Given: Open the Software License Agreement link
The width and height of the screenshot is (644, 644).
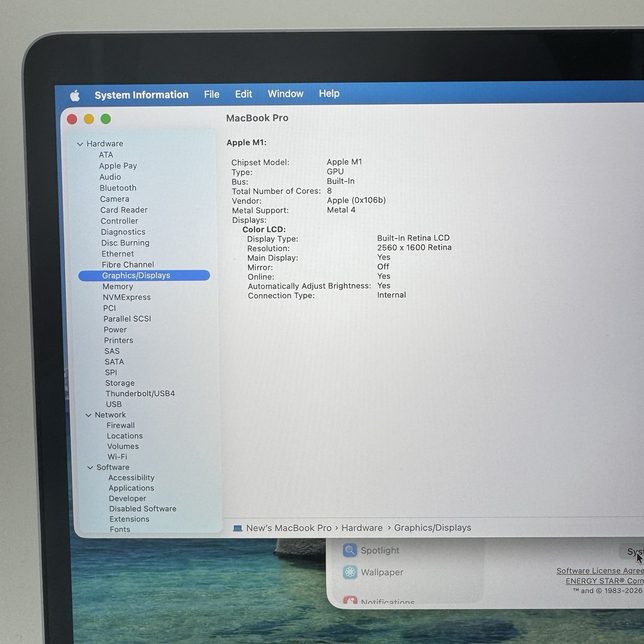Looking at the screenshot, I should point(600,571).
